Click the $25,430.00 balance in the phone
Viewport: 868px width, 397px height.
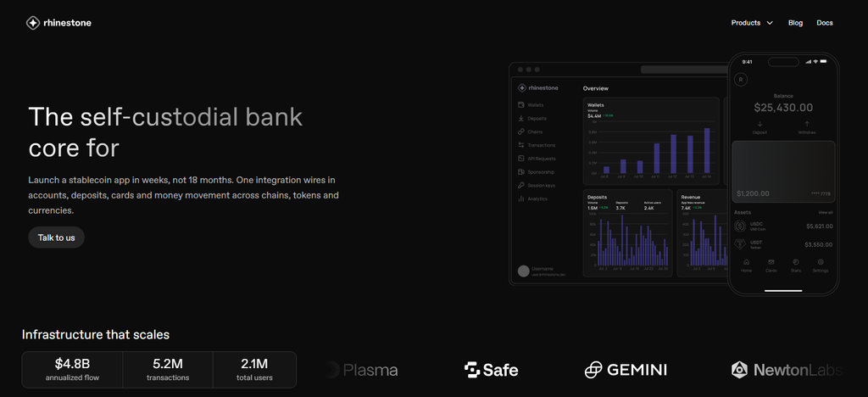(783, 108)
